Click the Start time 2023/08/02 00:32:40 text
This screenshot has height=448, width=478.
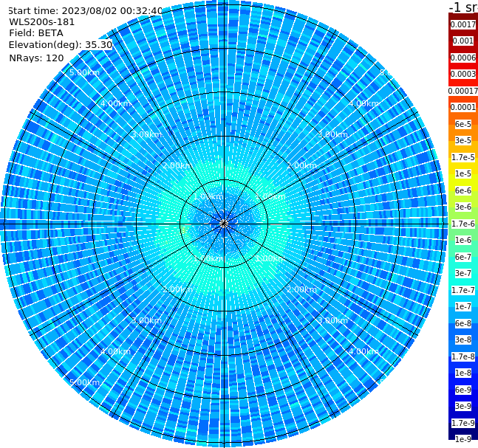pos(85,11)
